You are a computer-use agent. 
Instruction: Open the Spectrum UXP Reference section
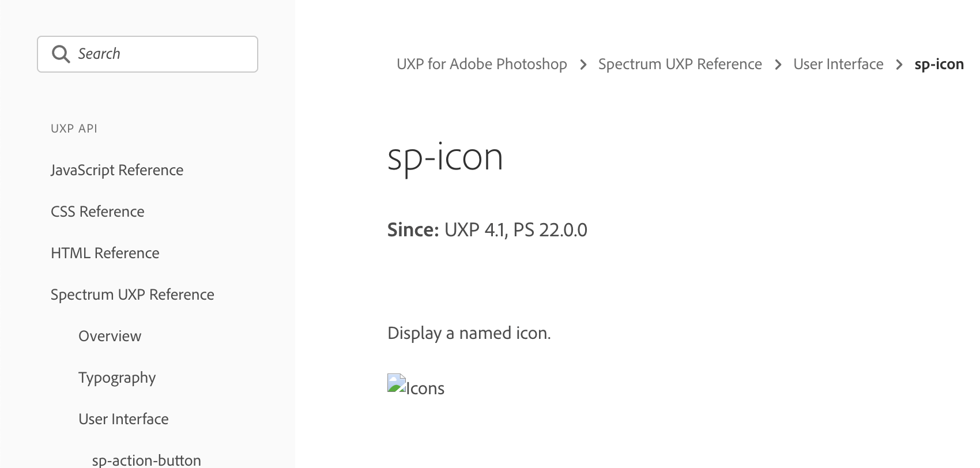132,295
